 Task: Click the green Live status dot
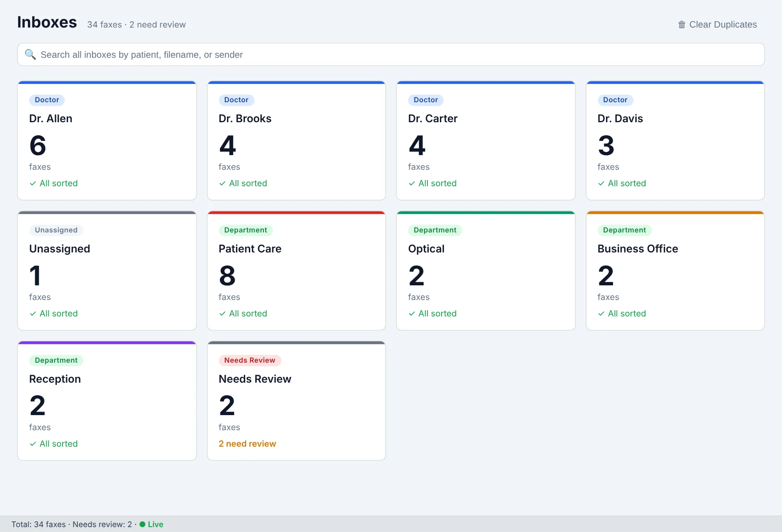click(x=143, y=524)
